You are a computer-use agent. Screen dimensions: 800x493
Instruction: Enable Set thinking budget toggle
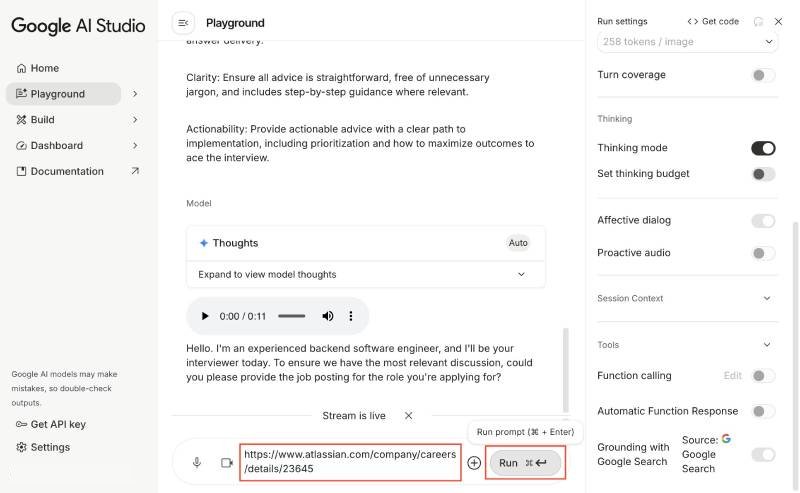click(763, 174)
